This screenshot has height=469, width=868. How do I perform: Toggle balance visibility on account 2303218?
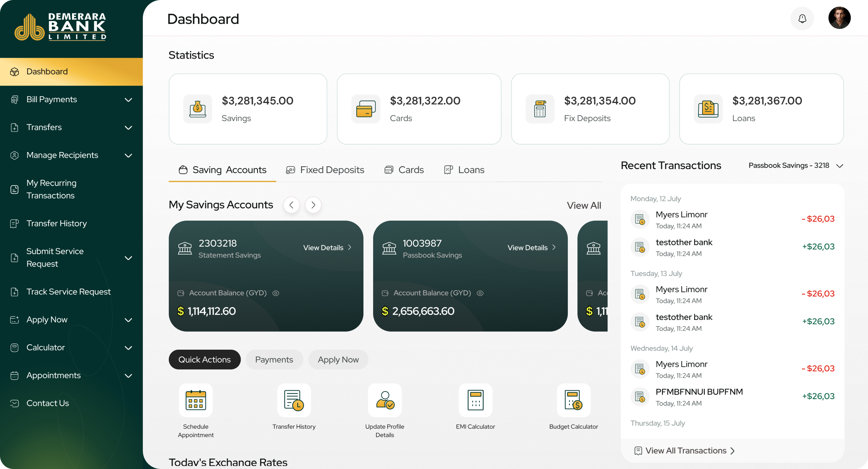click(276, 293)
